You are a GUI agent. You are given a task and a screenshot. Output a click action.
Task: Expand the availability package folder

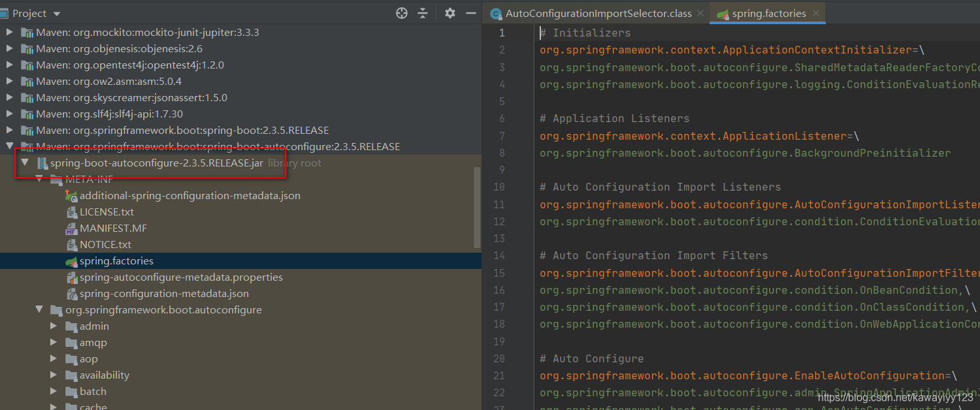(x=54, y=375)
